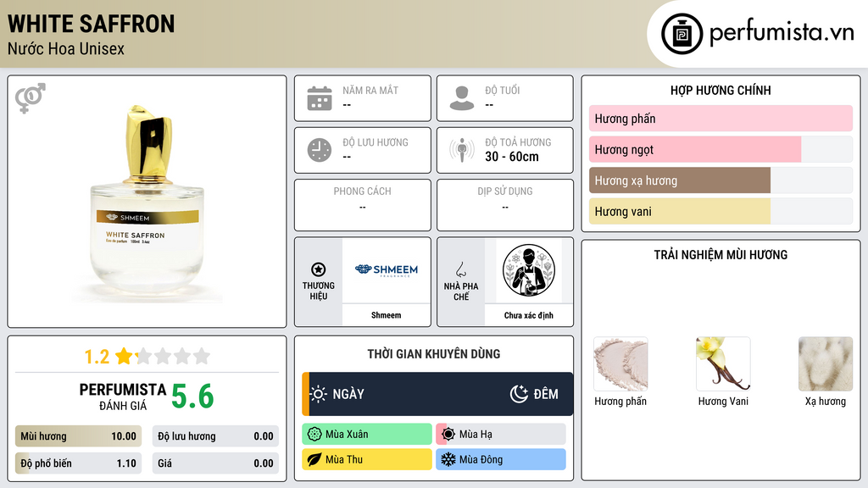This screenshot has width=868, height=488.
Task: Select the Mùa Đông season bar
Action: [501, 459]
